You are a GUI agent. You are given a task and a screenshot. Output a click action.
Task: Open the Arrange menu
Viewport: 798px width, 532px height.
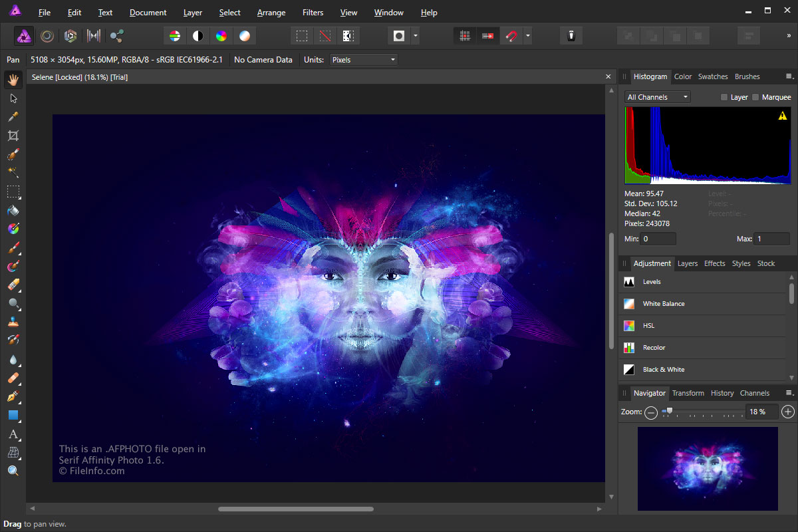click(x=271, y=13)
